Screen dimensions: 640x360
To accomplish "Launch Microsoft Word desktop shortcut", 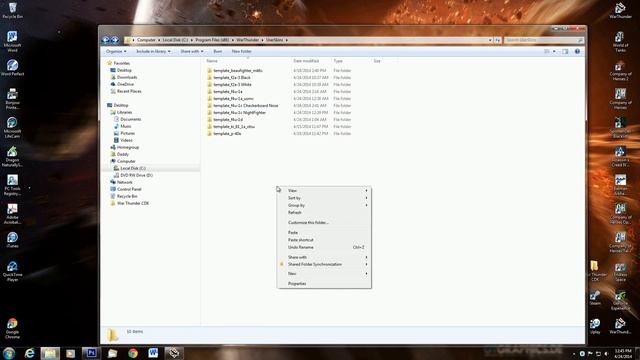I will (12, 41).
